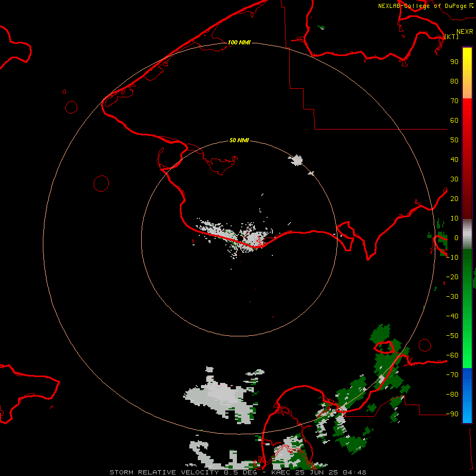Click the red segment of the velocity color bar

(x=467, y=159)
